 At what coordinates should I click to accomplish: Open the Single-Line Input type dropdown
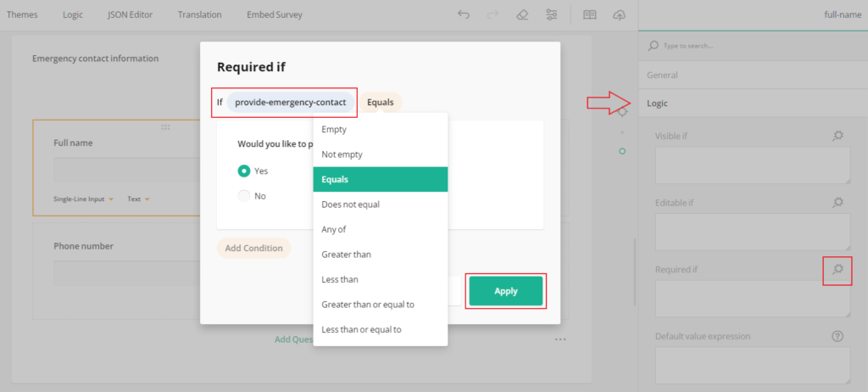coord(83,199)
